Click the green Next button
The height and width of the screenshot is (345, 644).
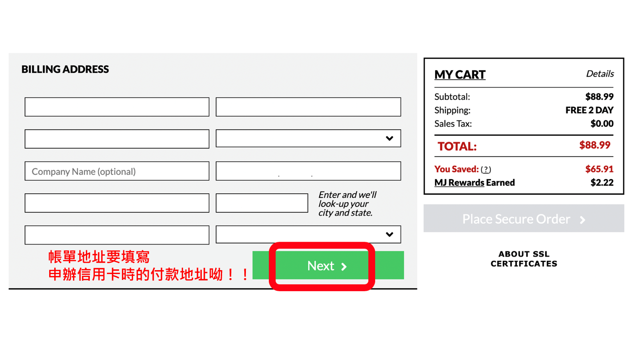click(322, 265)
